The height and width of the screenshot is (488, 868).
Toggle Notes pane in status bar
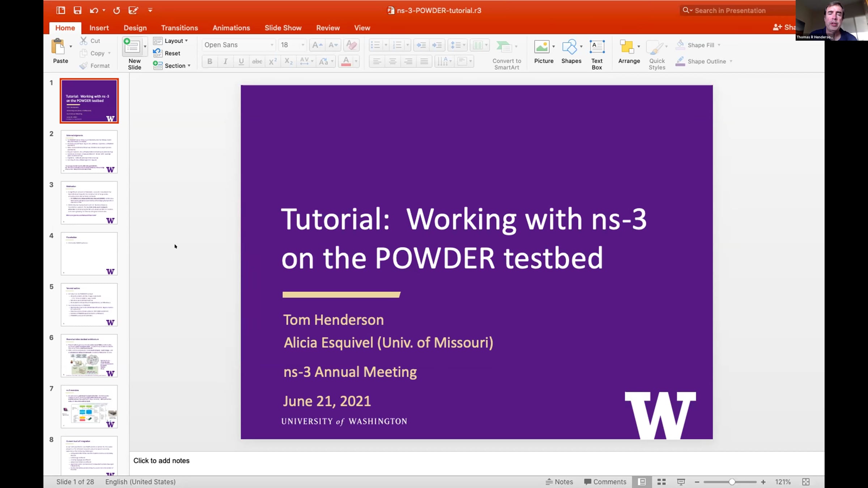coord(559,482)
